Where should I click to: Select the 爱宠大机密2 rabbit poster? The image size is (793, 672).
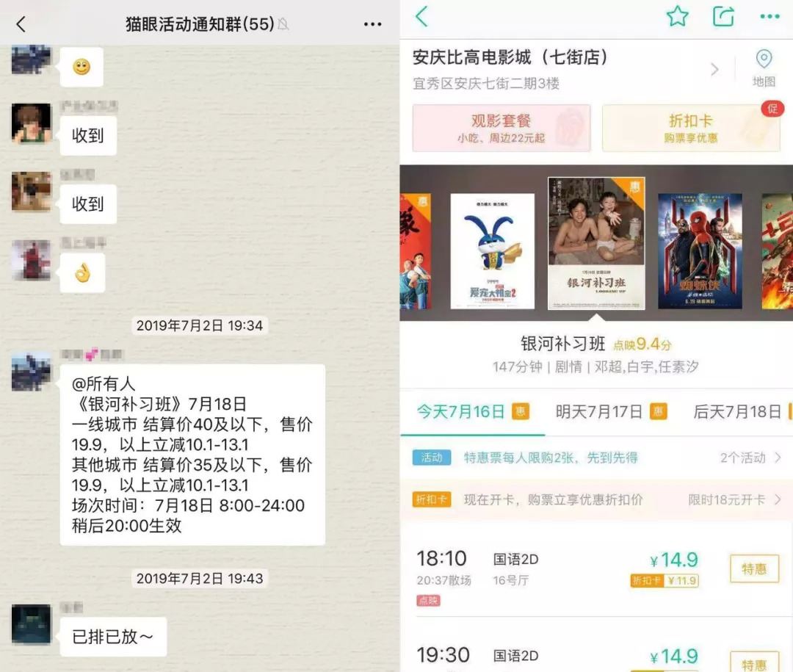pyautogui.click(x=492, y=251)
